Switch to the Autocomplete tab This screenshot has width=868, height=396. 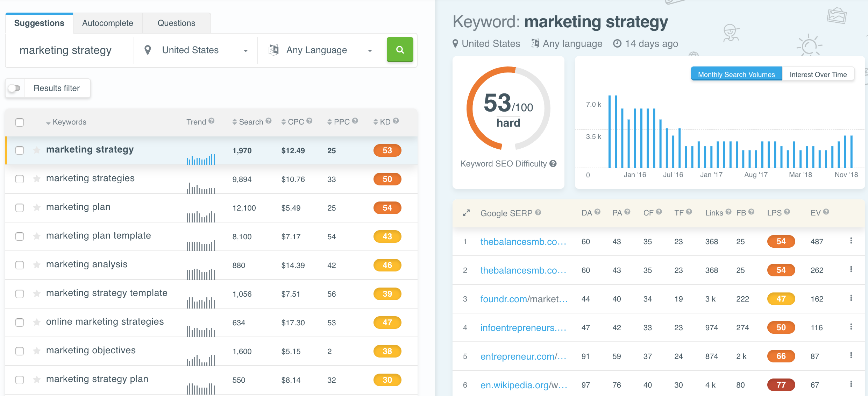pyautogui.click(x=108, y=23)
